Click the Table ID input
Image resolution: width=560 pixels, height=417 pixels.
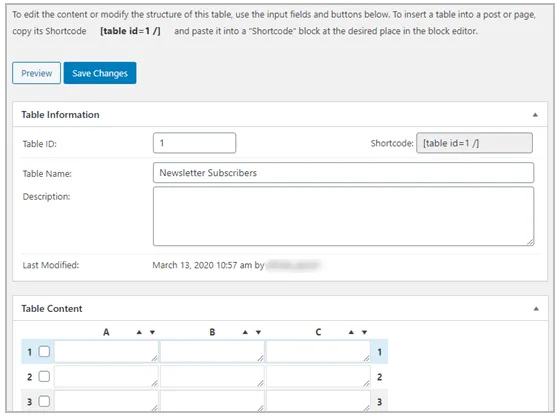(195, 143)
